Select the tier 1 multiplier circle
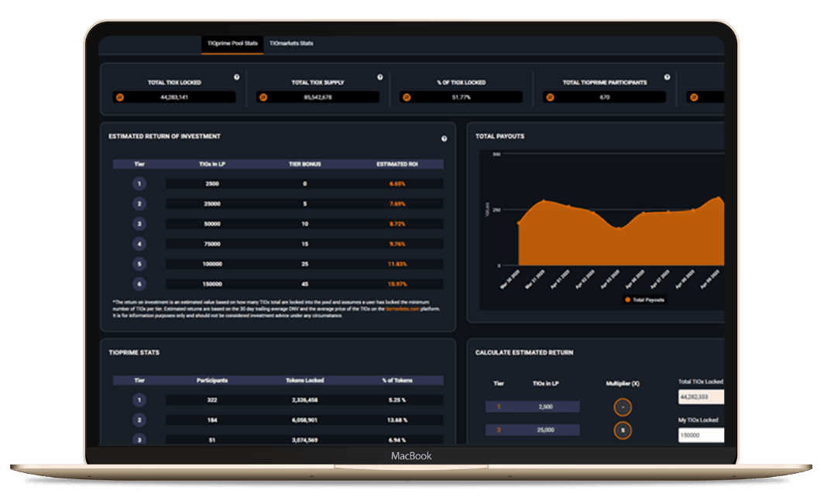Viewport: 827px width, 504px height. click(622, 407)
